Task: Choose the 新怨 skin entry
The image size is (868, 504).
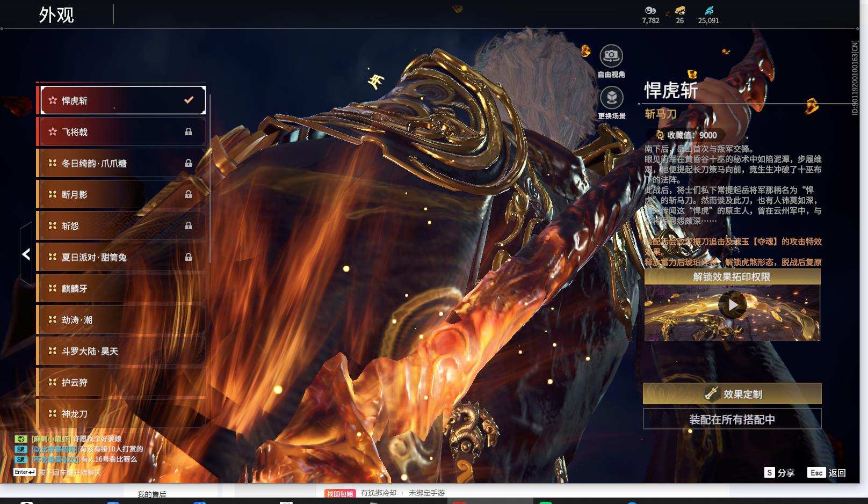Action: pos(123,226)
